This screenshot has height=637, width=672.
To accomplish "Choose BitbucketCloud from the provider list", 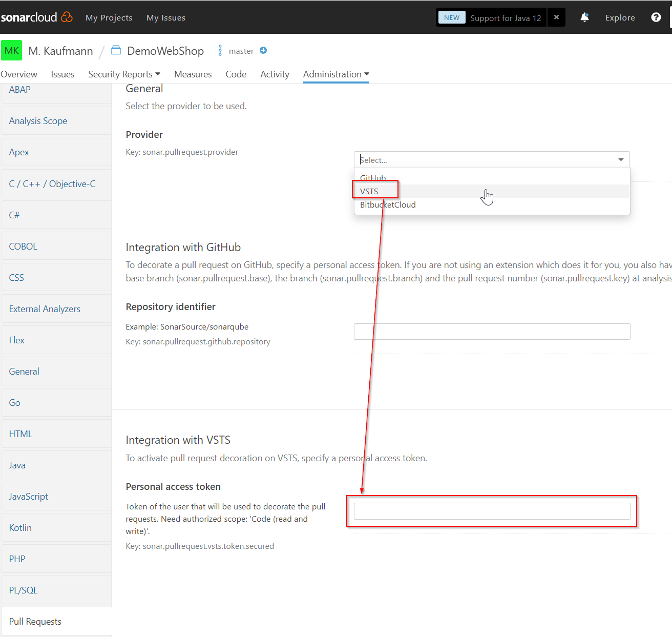I will 388,205.
